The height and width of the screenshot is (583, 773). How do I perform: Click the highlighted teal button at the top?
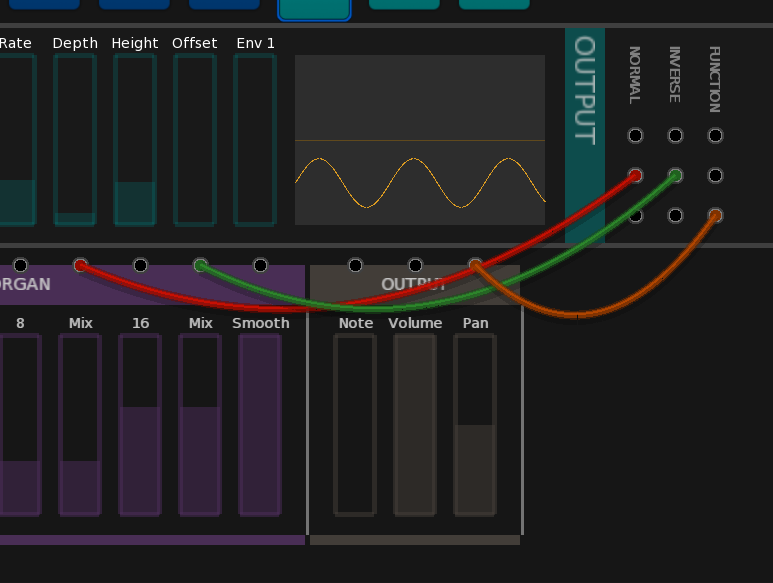(314, 8)
